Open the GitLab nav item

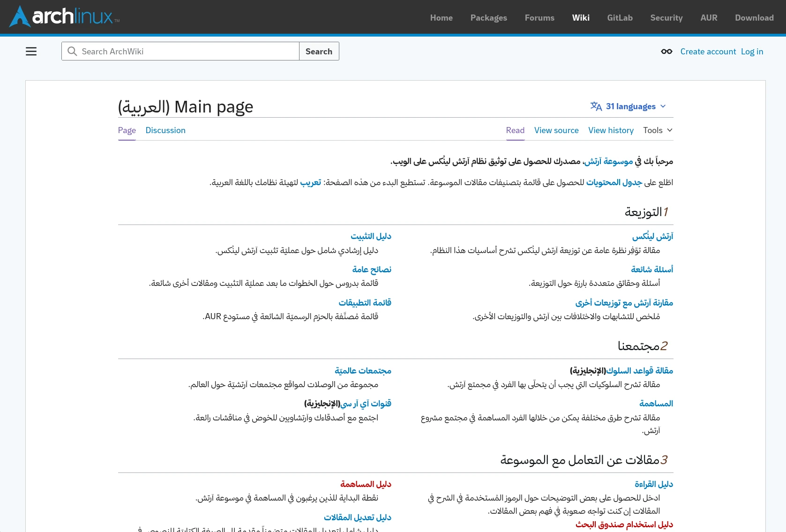[x=620, y=18]
